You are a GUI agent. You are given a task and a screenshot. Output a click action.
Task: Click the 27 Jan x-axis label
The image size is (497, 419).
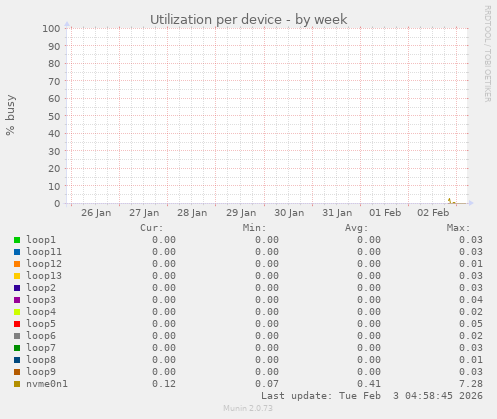point(144,213)
